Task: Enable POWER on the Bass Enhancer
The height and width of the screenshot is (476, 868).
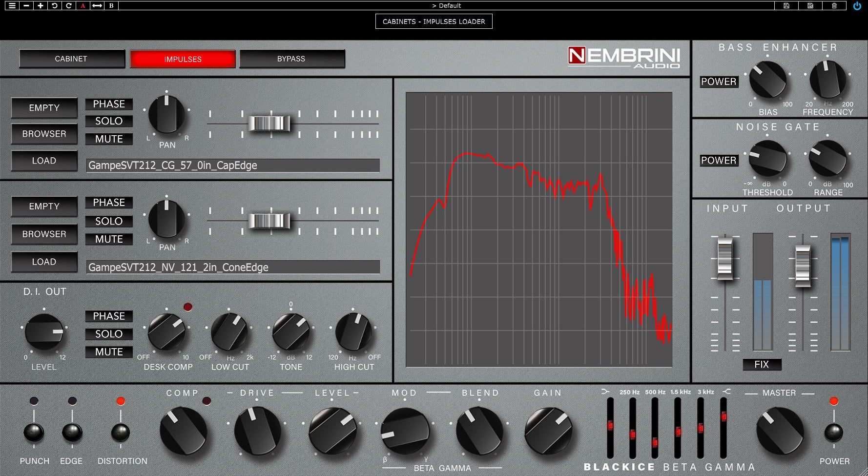Action: (719, 82)
